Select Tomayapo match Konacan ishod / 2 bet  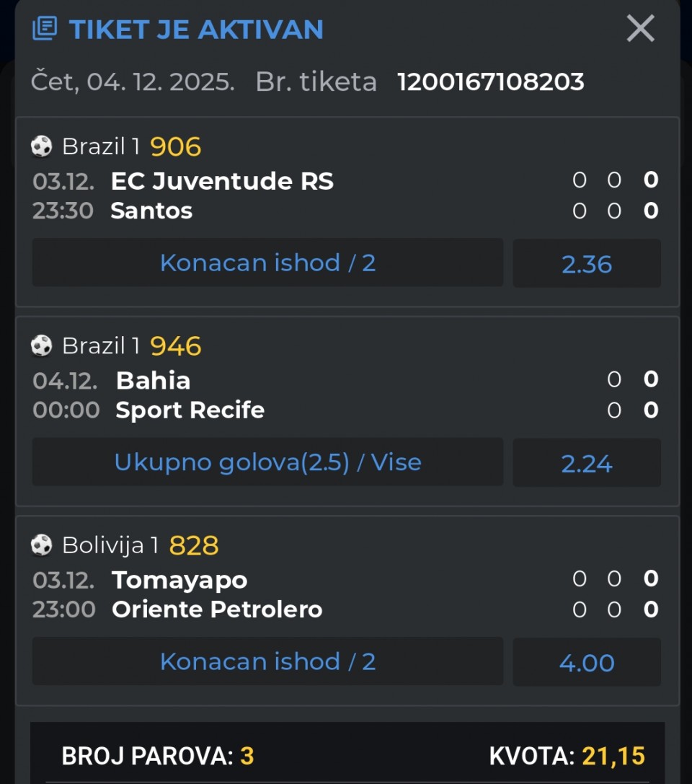267,661
